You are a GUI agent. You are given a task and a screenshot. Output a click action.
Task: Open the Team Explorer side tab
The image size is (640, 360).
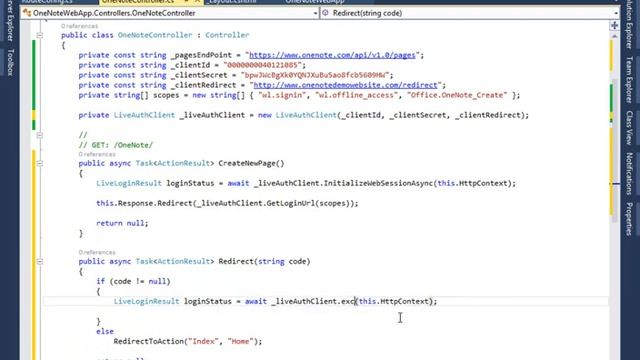pyautogui.click(x=629, y=80)
